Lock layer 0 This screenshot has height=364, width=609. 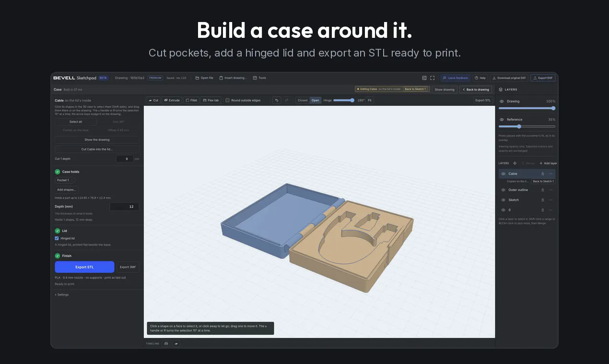[543, 210]
